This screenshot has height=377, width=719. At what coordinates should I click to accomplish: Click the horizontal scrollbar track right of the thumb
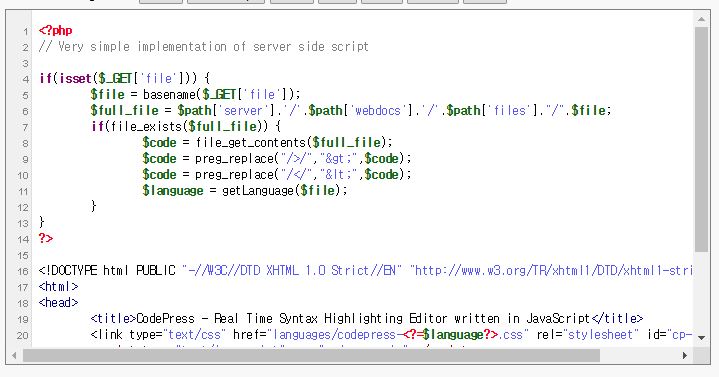pos(639,355)
